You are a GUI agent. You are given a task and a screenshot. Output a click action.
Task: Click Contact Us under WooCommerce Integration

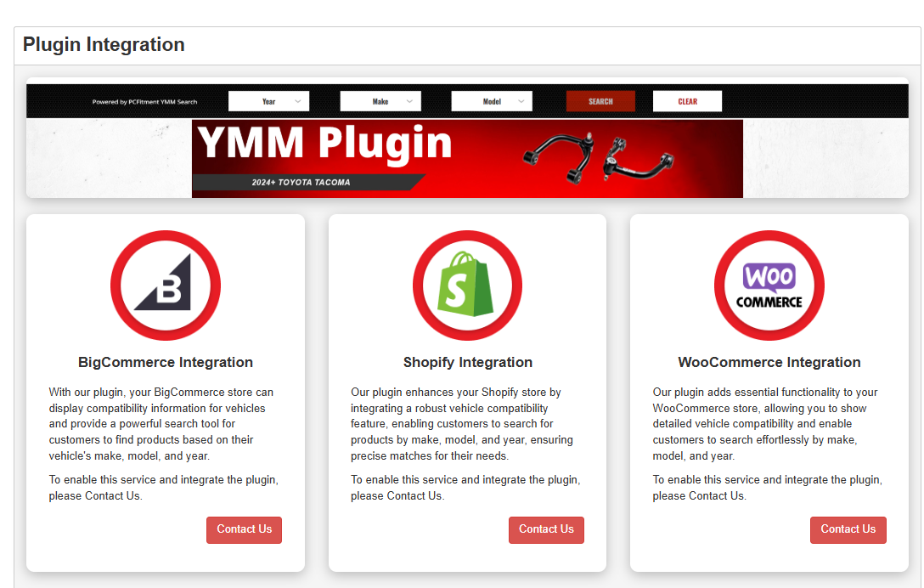848,529
